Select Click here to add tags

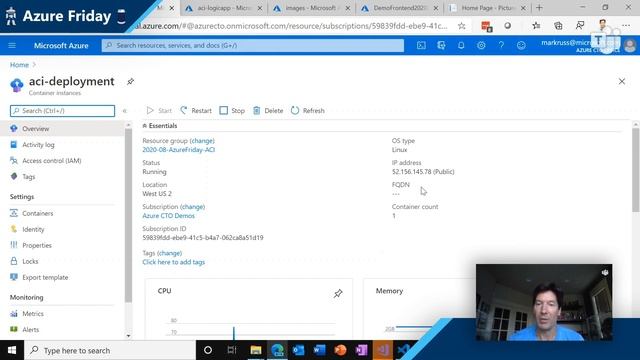pyautogui.click(x=173, y=262)
